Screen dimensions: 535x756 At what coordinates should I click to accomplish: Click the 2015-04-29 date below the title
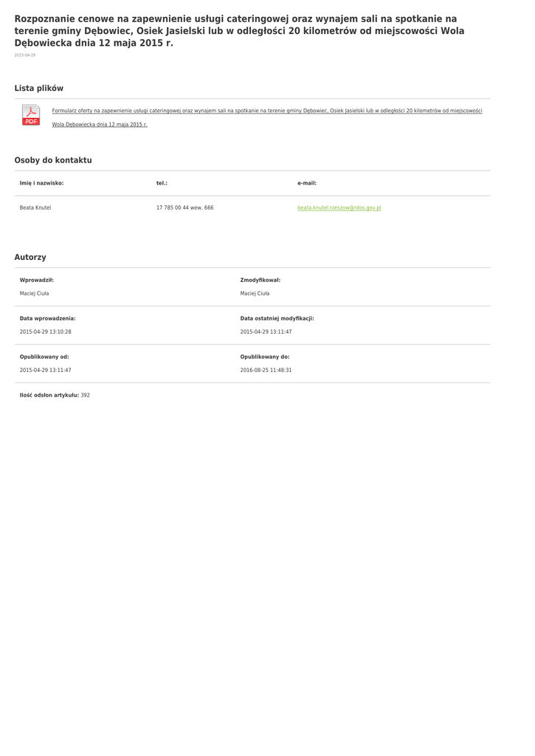coord(25,55)
